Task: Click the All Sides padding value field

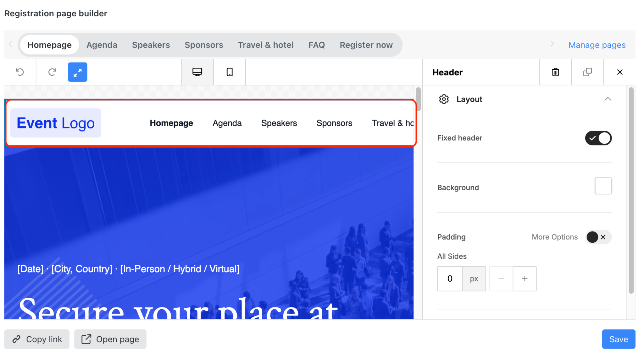Action: 450,279
